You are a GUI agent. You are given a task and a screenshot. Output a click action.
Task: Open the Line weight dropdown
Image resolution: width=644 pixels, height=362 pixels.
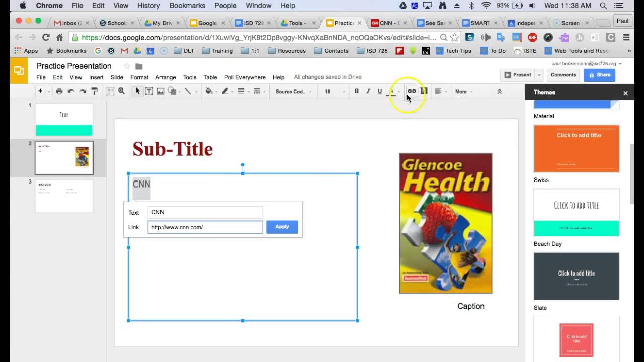pos(243,92)
